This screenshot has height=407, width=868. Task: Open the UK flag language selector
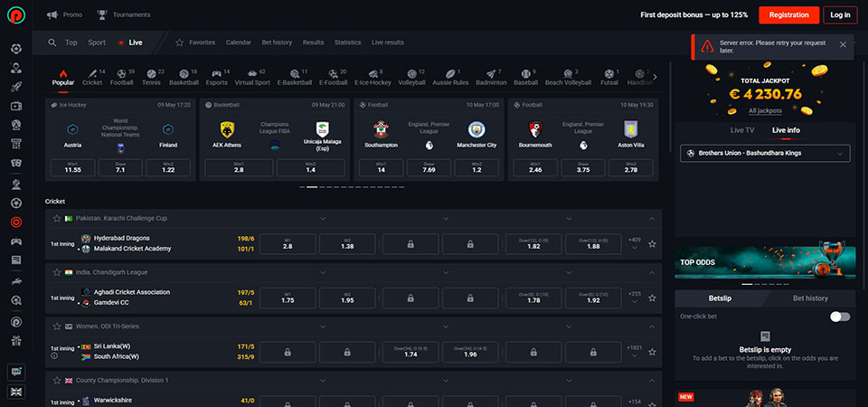(x=16, y=392)
